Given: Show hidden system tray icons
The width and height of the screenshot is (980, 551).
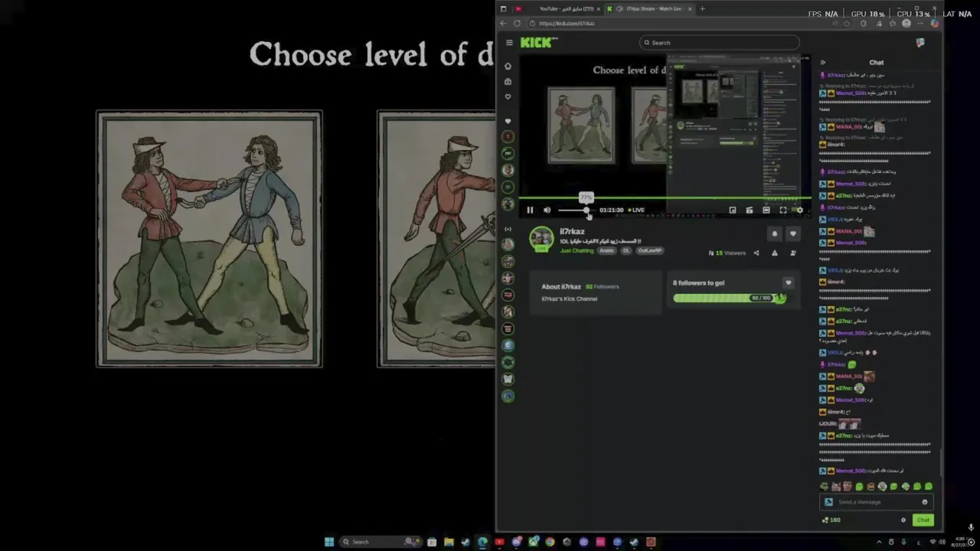Looking at the screenshot, I should [x=879, y=542].
